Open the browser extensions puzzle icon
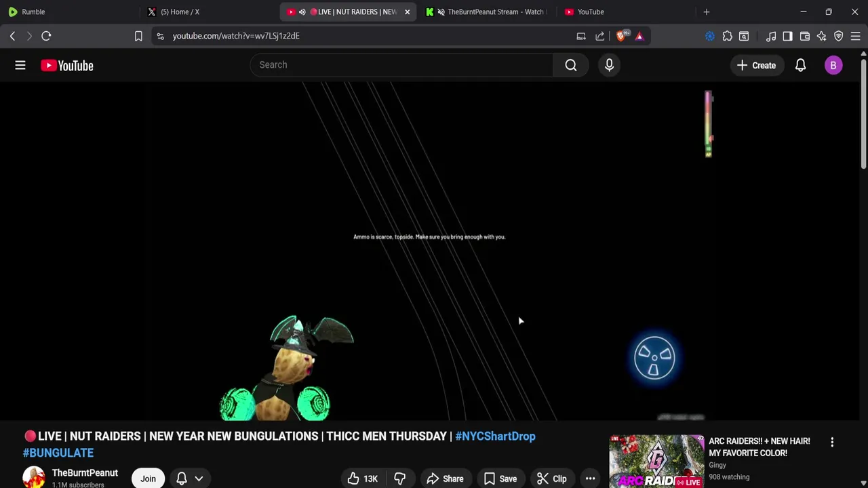 [727, 36]
